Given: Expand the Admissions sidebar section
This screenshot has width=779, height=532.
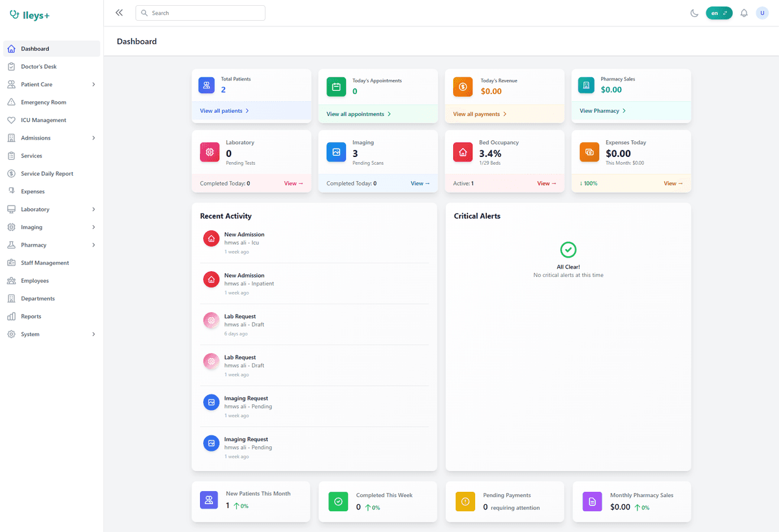Looking at the screenshot, I should 93,138.
